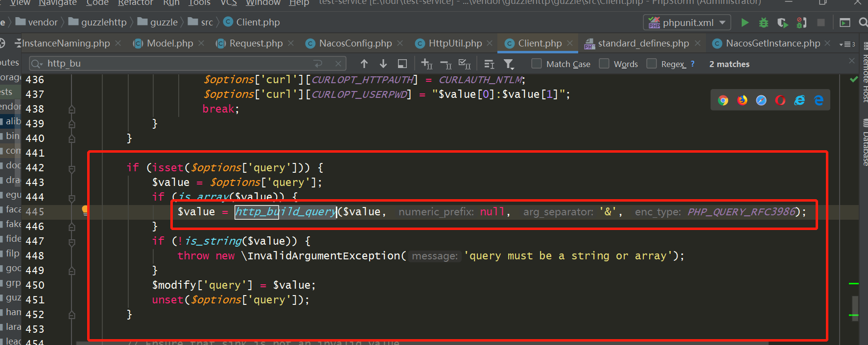The height and width of the screenshot is (345, 868).
Task: Jump to previous search occurrence arrow
Action: (x=364, y=64)
